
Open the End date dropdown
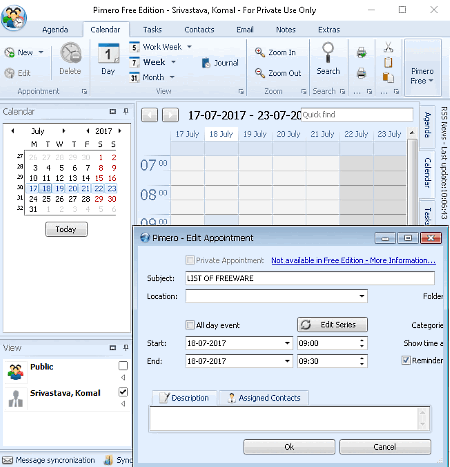tap(287, 361)
